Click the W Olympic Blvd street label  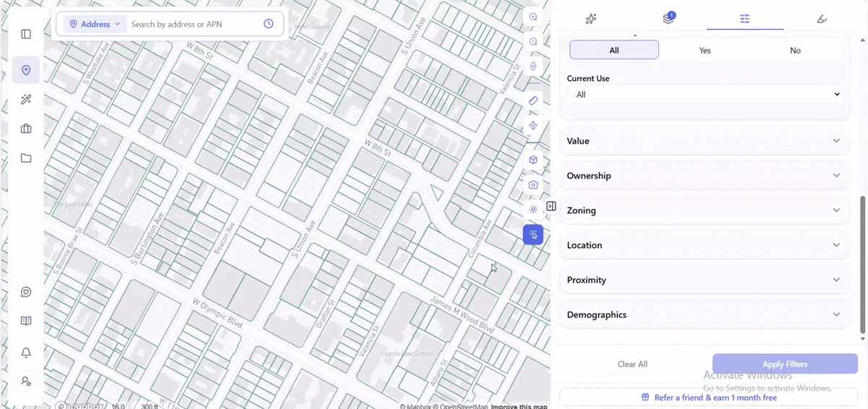217,311
